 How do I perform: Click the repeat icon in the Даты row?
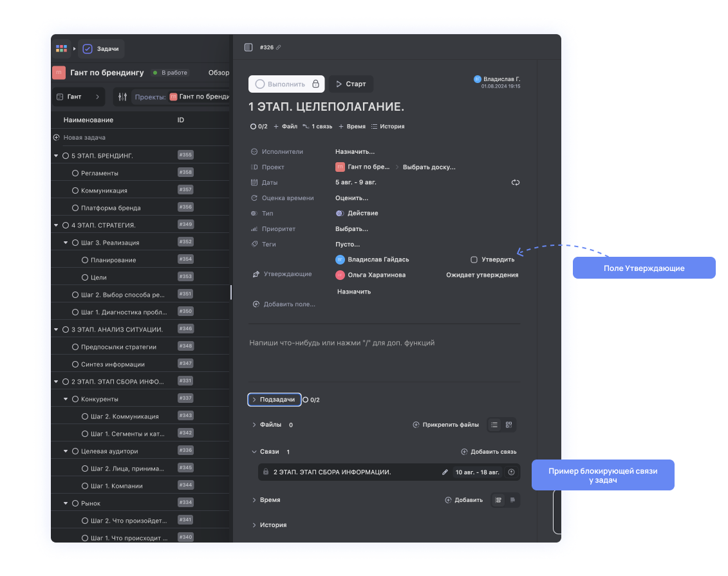point(515,183)
